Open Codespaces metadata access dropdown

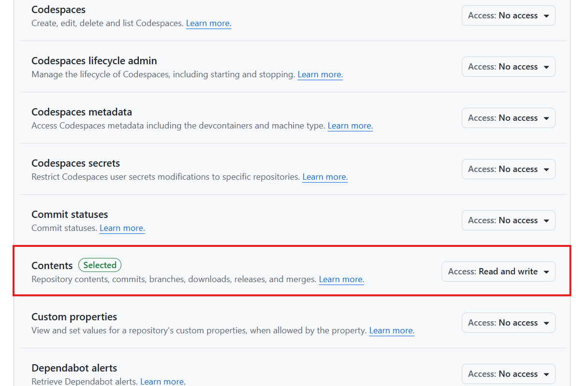pyautogui.click(x=508, y=118)
